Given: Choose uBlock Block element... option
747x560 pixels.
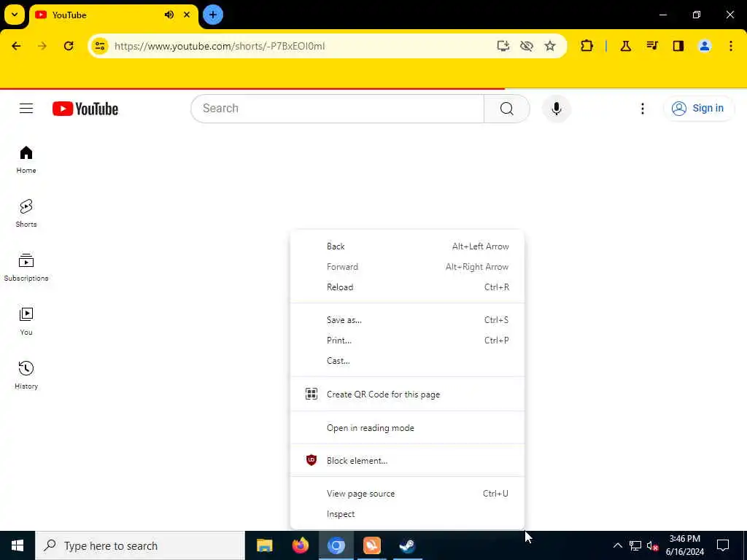Looking at the screenshot, I should [407, 461].
